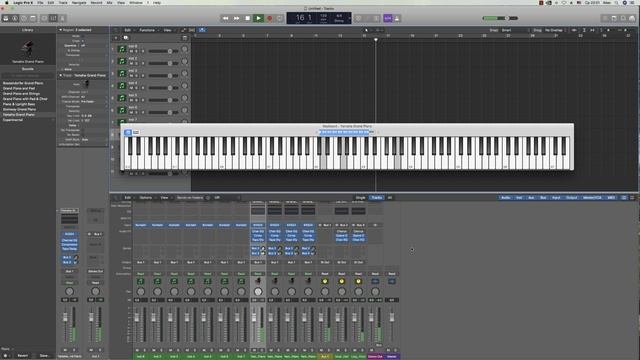Toggle the MIDI filter button in mixer
Screen dimensions: 640x360
click(x=611, y=198)
